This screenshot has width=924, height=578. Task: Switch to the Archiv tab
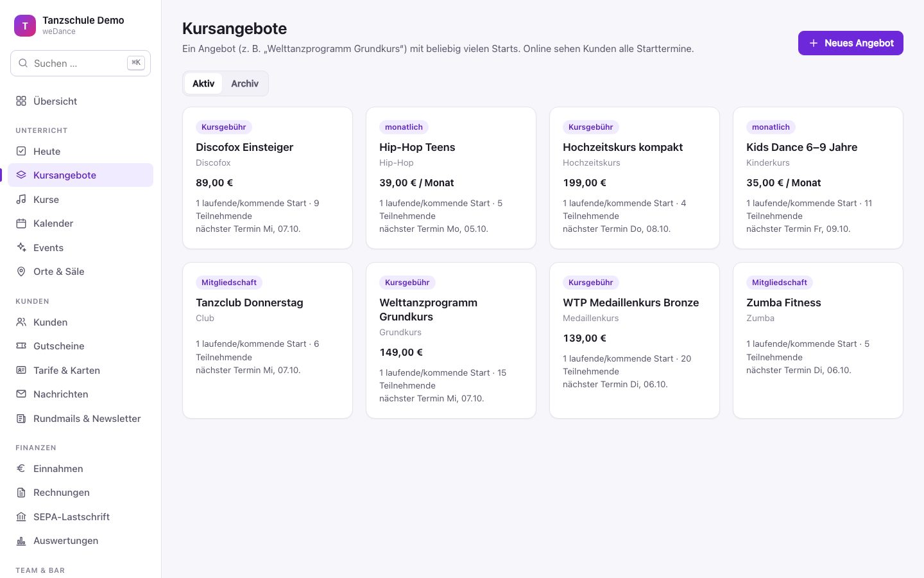click(244, 83)
